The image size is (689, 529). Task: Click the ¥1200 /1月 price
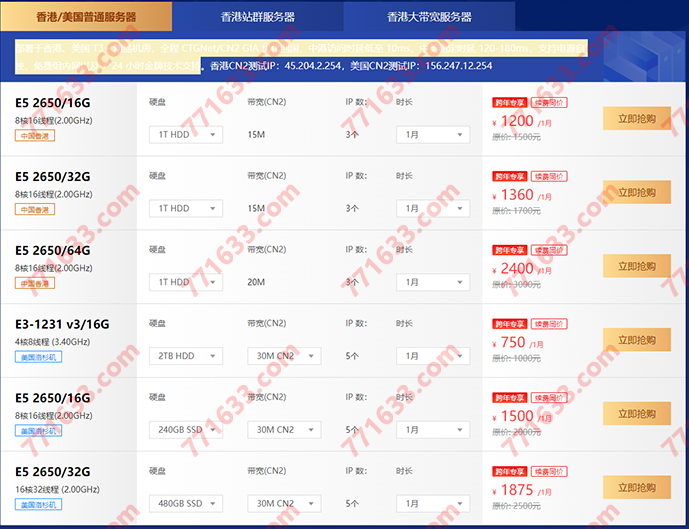[x=522, y=121]
